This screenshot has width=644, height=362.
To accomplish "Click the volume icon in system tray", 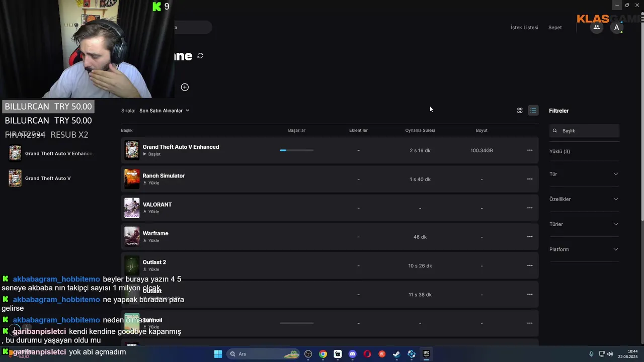I will click(610, 354).
